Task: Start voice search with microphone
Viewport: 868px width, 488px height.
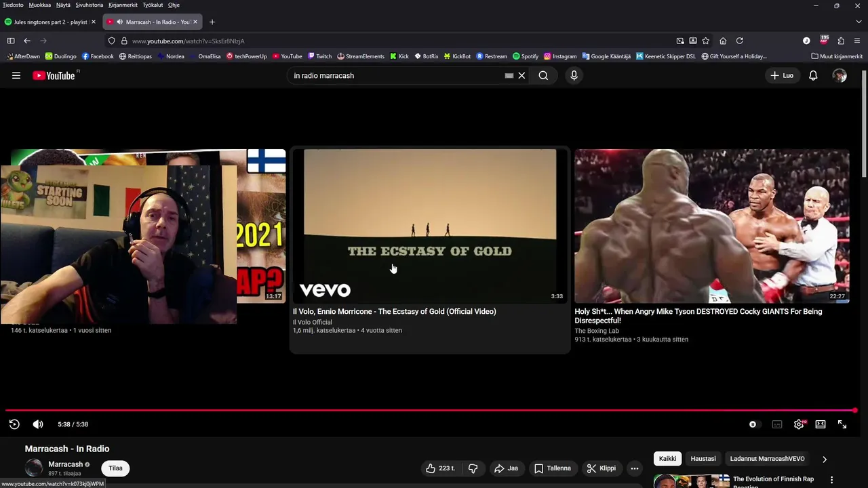Action: (x=574, y=75)
